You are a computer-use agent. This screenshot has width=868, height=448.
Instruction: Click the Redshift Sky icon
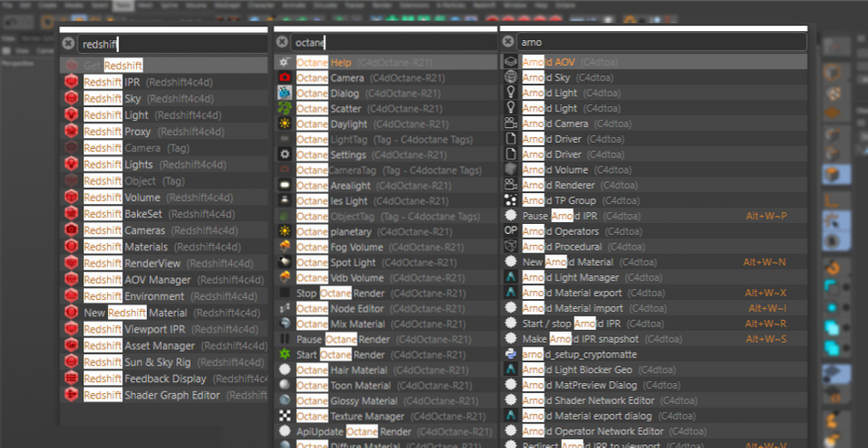tap(71, 99)
